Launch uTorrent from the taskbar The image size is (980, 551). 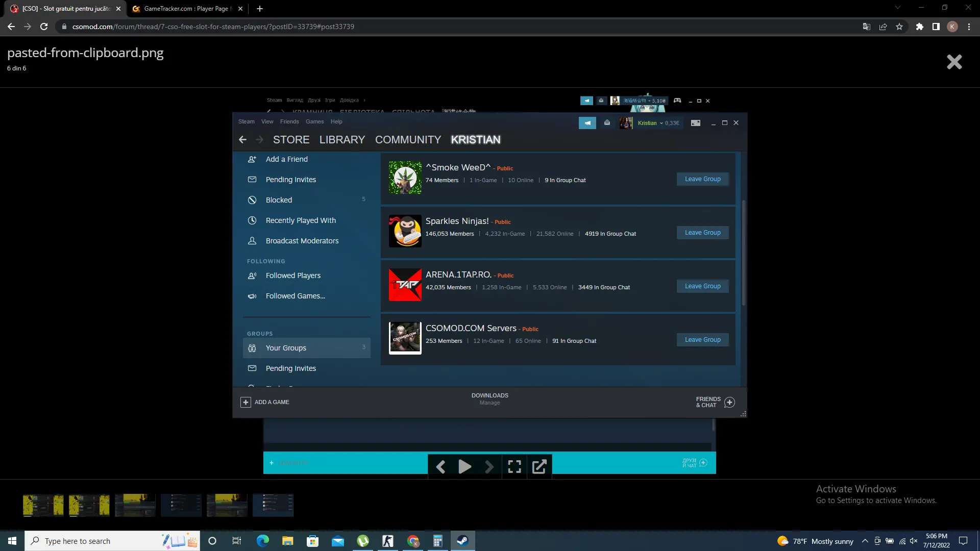pos(363,541)
